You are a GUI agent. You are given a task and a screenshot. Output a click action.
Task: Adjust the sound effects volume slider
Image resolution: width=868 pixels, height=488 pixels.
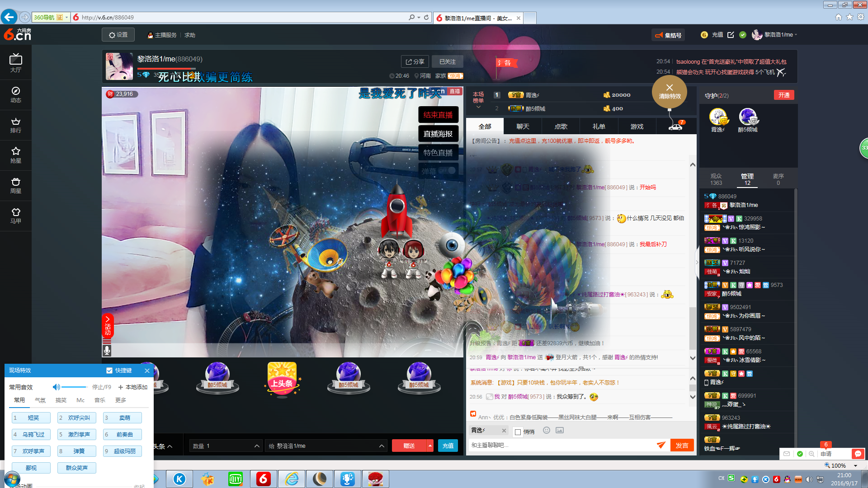(75, 387)
